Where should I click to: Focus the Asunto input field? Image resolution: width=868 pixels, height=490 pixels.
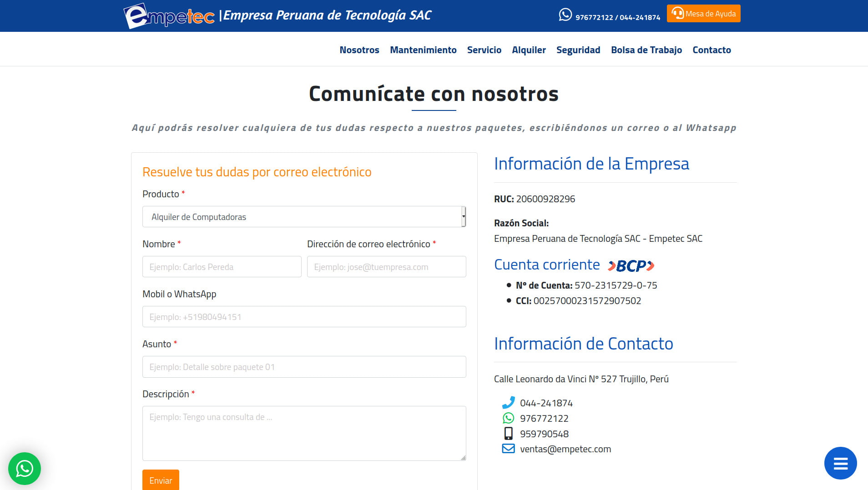coord(304,367)
